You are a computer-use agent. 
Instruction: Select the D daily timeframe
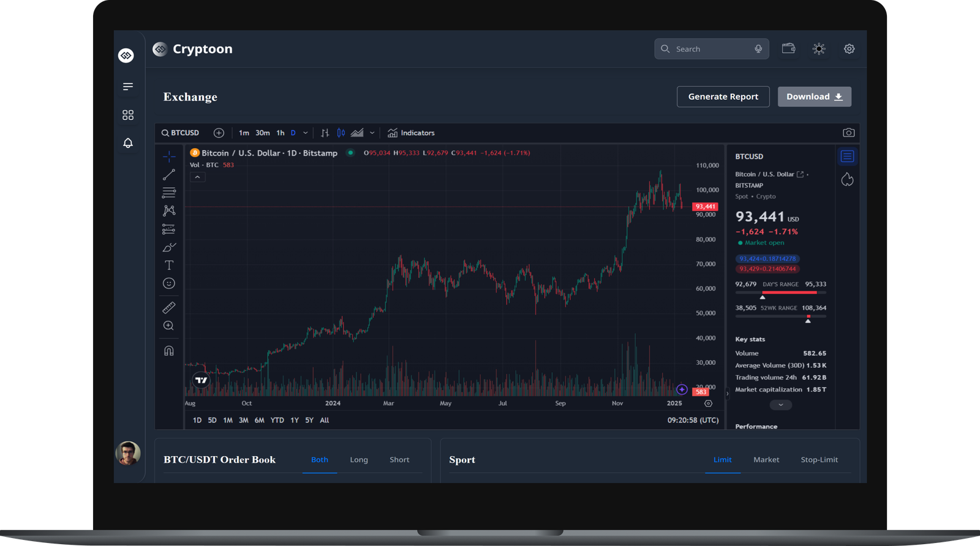(x=293, y=133)
